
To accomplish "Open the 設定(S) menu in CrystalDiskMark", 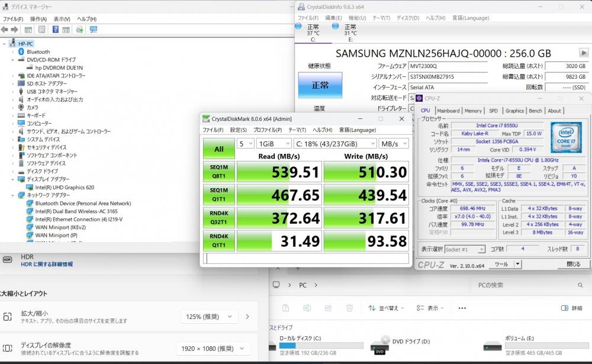I will point(238,130).
